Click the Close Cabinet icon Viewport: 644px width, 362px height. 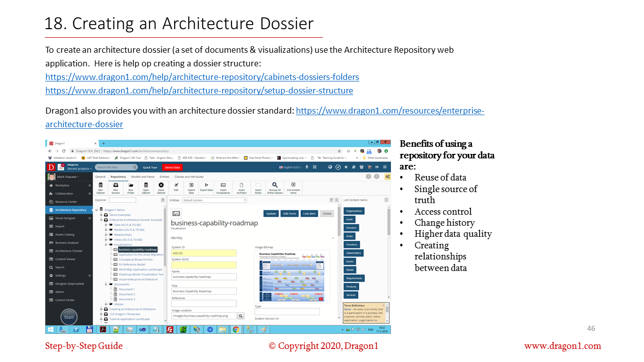pyautogui.click(x=161, y=187)
